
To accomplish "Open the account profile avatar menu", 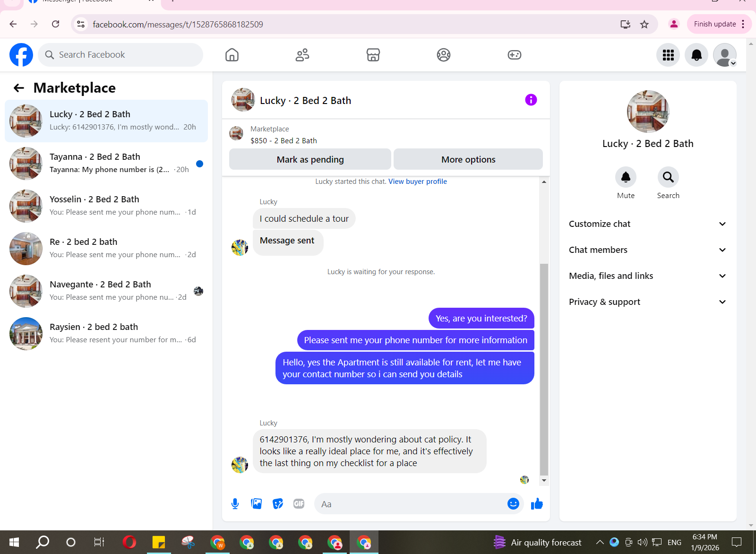I will [725, 55].
